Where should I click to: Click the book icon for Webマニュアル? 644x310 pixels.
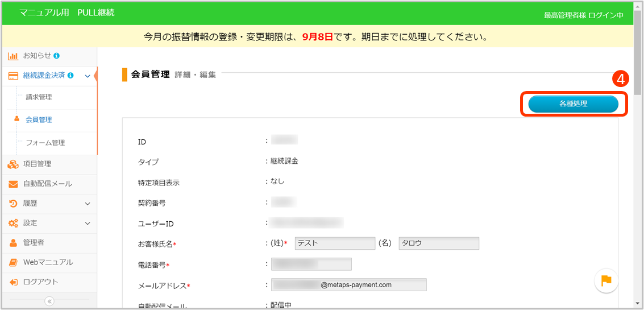(x=13, y=263)
